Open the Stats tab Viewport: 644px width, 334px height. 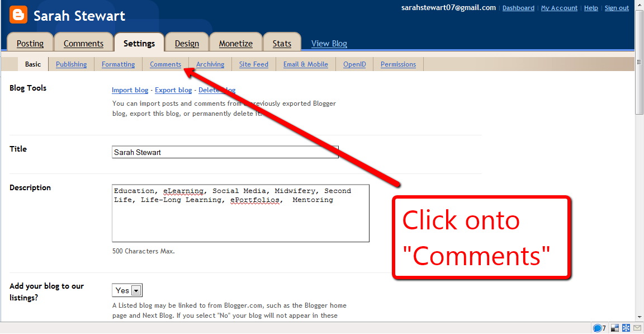pos(282,43)
